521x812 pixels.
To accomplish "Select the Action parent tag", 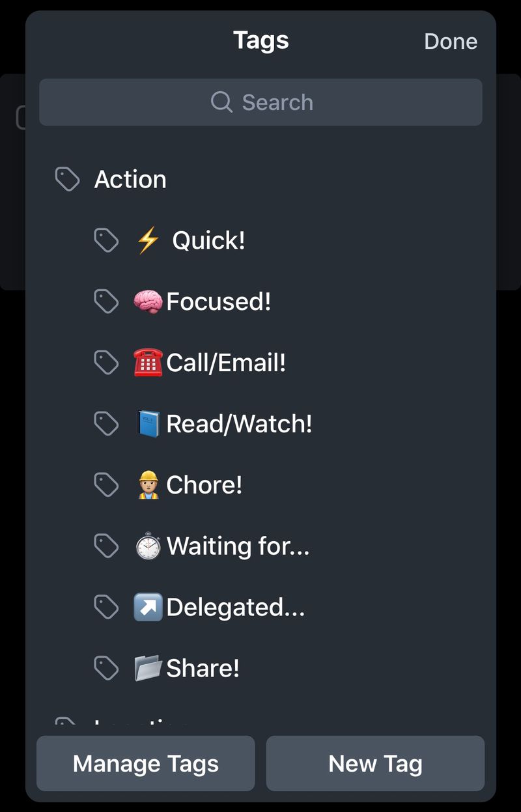I will 130,180.
